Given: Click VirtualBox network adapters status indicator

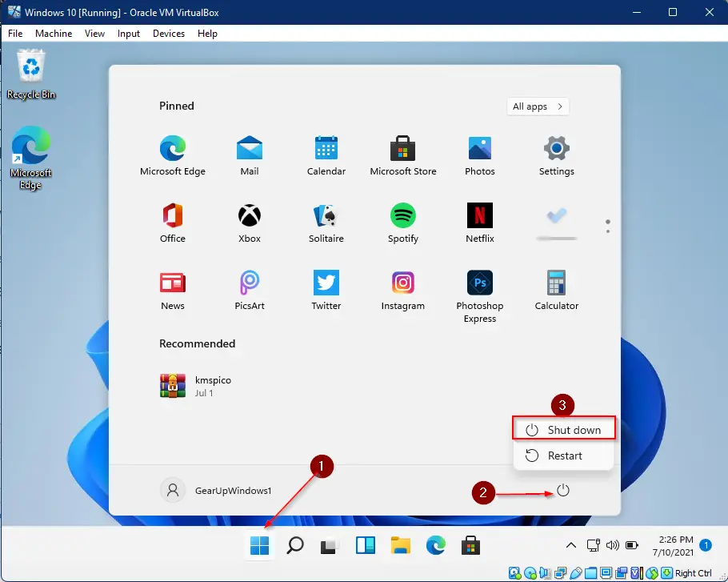Looking at the screenshot, I should point(560,572).
